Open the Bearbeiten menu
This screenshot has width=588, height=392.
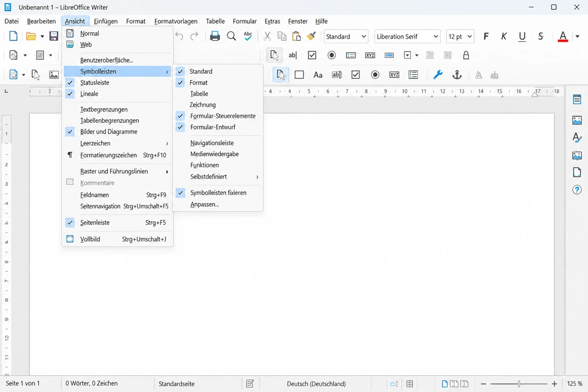point(41,21)
